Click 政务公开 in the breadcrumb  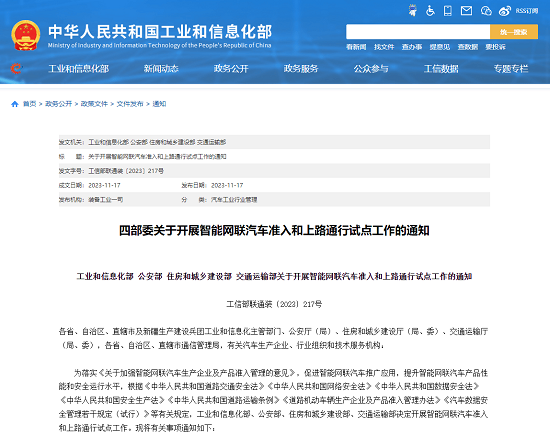(59, 104)
